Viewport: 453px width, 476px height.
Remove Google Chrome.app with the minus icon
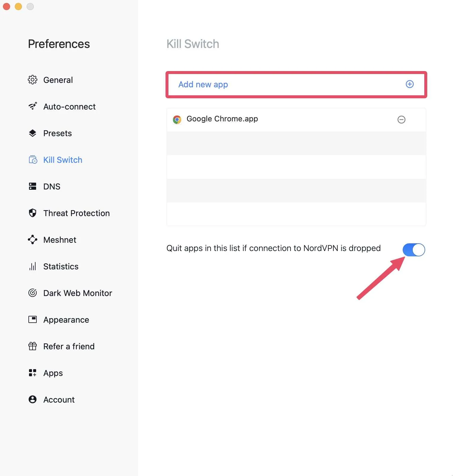(401, 120)
